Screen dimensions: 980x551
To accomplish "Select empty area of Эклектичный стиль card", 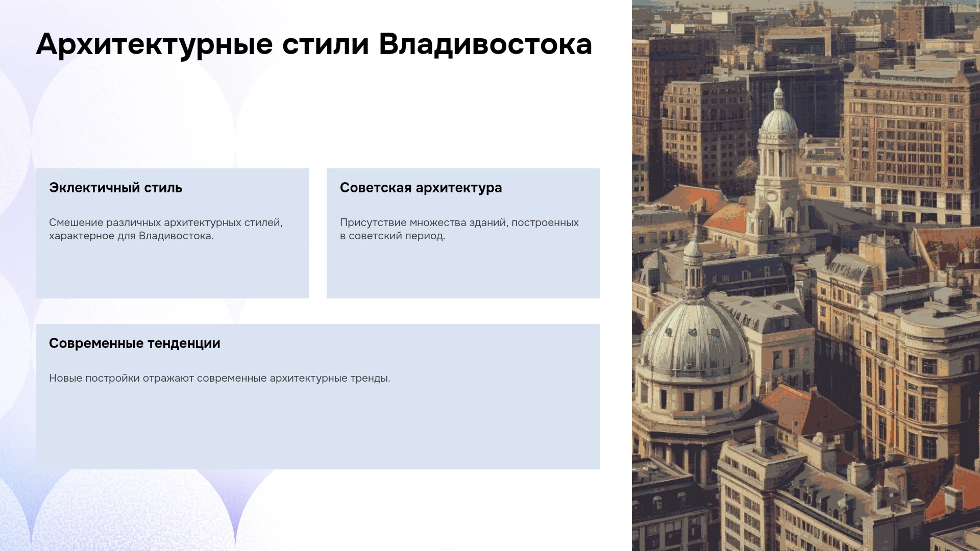I will pos(172,270).
